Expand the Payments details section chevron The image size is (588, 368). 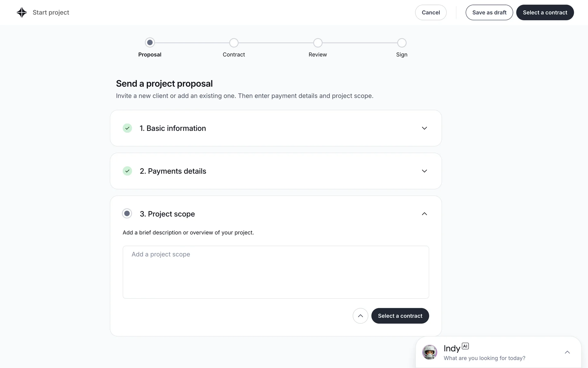tap(424, 171)
